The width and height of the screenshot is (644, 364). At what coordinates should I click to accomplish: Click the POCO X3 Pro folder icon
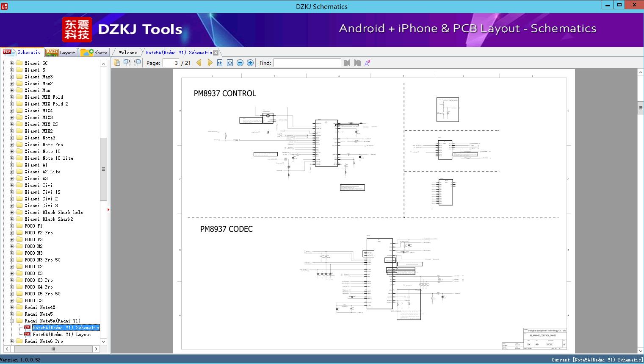(19, 280)
